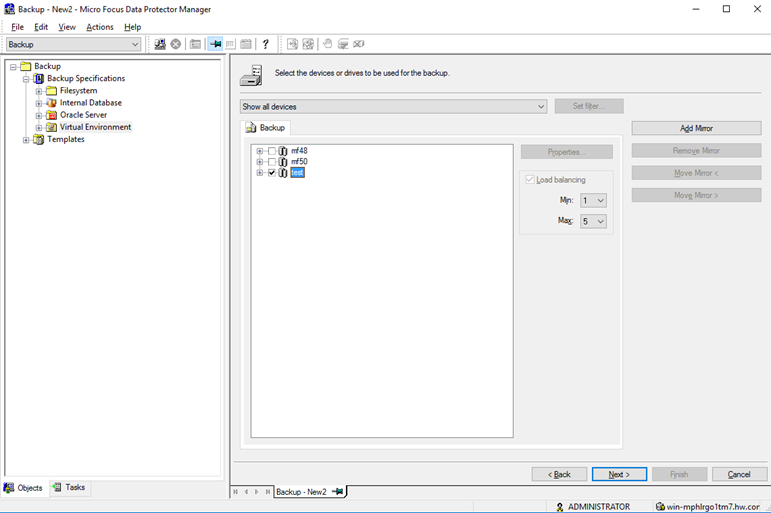Click the Backup Specifications tree icon
This screenshot has width=771, height=513.
38,79
